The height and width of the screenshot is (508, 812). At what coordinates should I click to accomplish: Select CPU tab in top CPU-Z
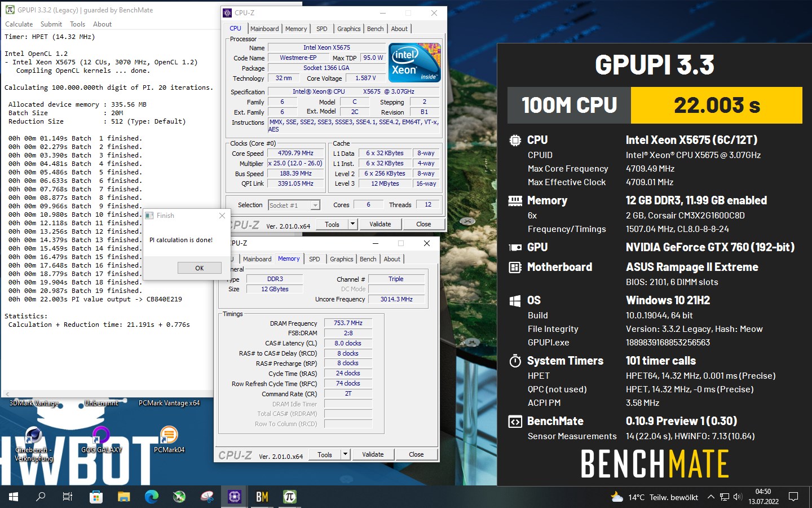point(235,28)
